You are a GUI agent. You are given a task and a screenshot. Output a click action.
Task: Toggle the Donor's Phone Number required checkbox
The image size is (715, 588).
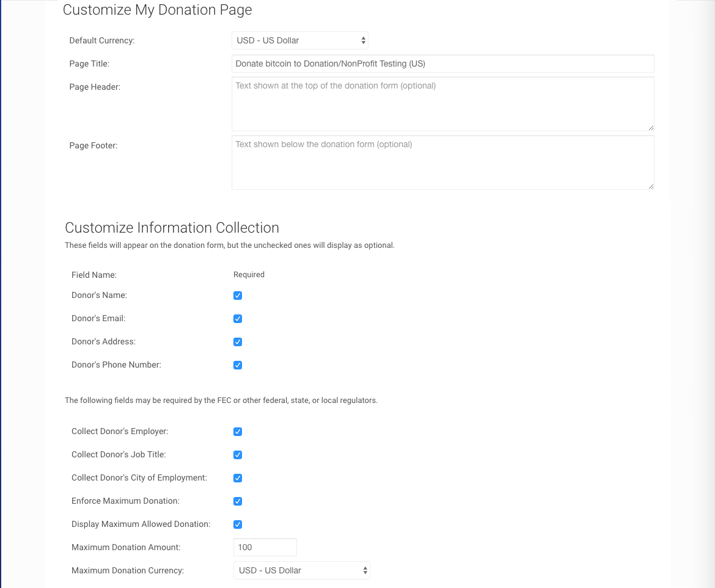coord(238,365)
